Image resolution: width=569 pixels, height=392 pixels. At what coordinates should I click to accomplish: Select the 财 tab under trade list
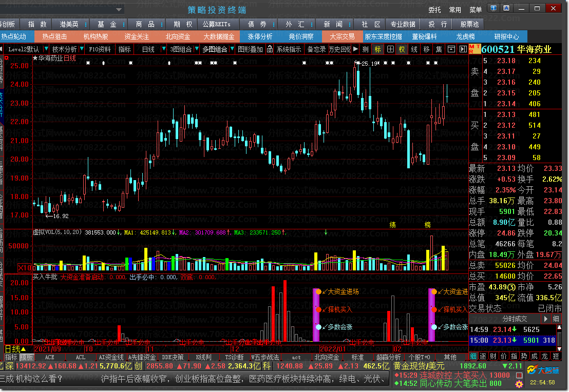494,356
